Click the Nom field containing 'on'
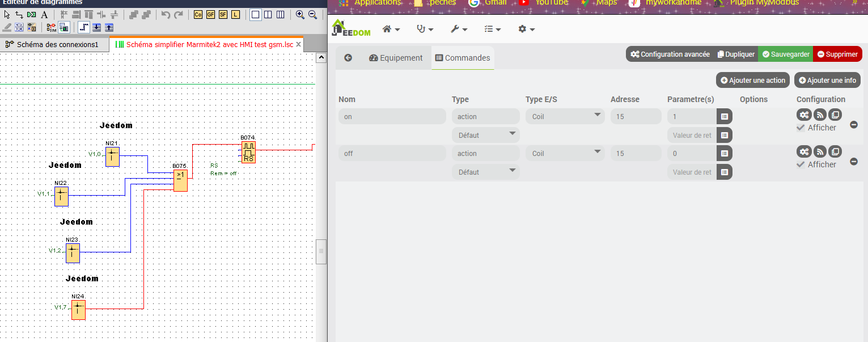 392,116
